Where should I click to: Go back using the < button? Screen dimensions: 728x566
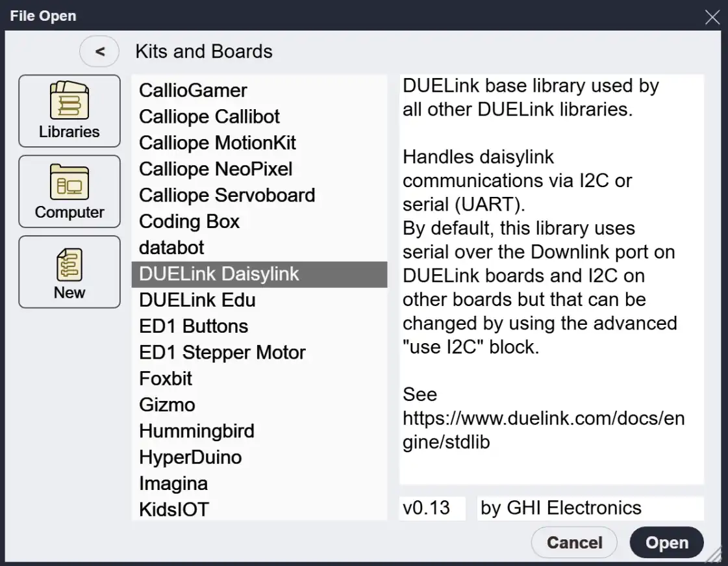click(99, 52)
